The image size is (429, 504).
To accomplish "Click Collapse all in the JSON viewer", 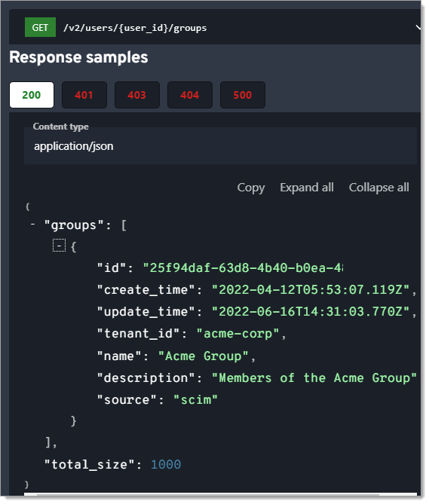I will (x=379, y=188).
